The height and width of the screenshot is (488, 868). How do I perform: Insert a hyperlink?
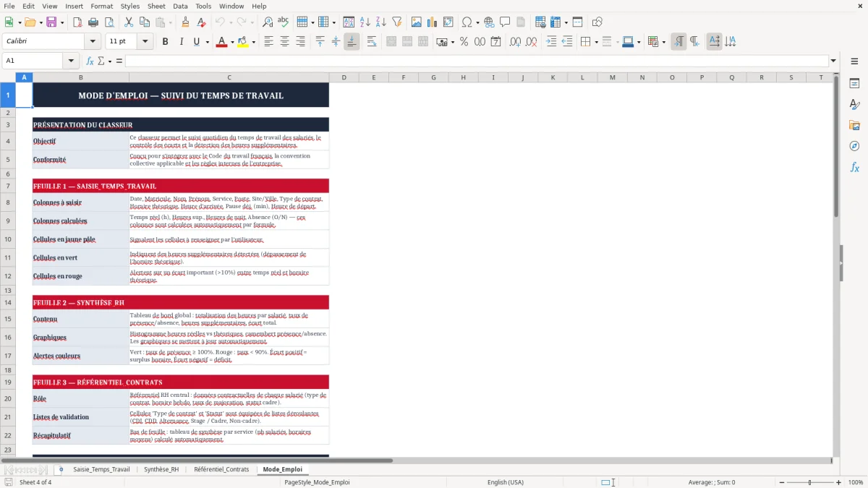[489, 22]
